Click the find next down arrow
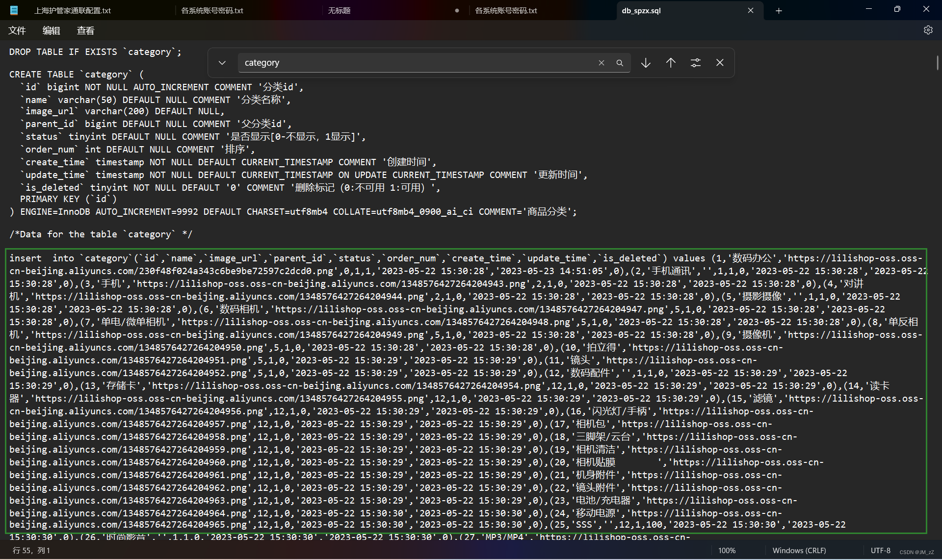Image resolution: width=942 pixels, height=560 pixels. (646, 63)
